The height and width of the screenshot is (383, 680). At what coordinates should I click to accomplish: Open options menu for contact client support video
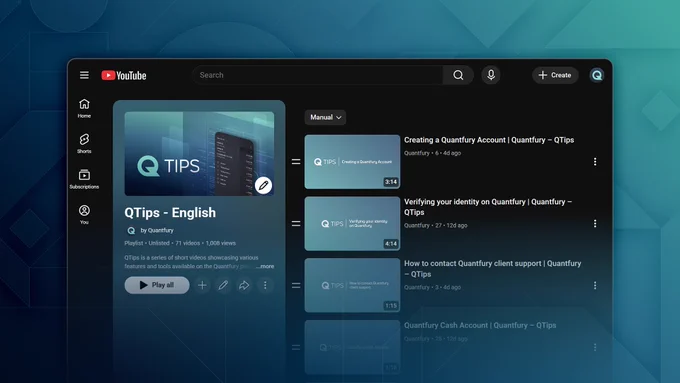coord(595,285)
